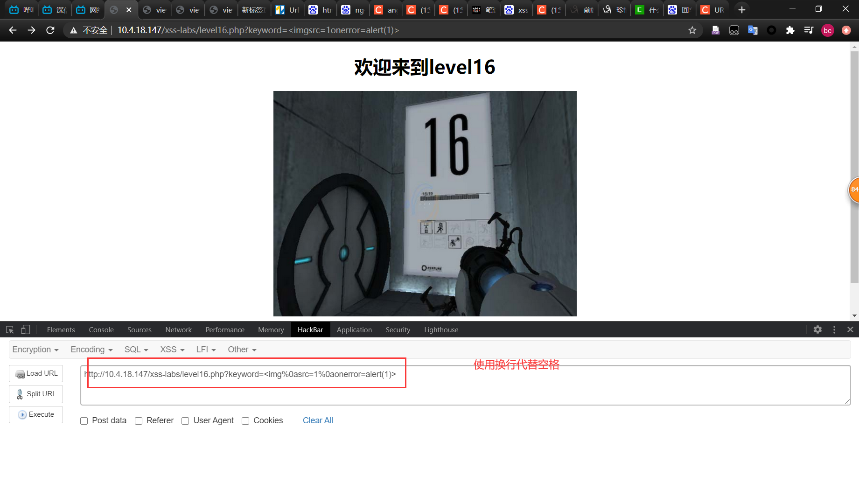Click the Clear All link
Image resolution: width=859 pixels, height=504 pixels.
tap(318, 420)
